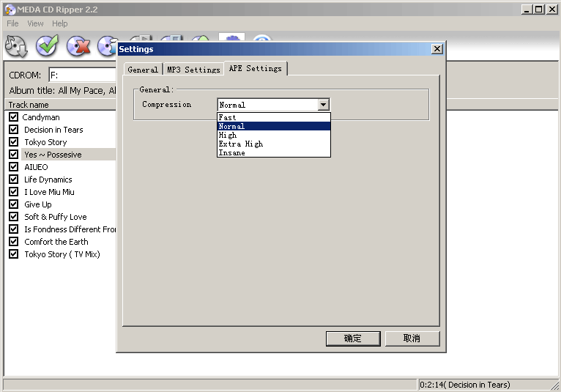This screenshot has width=561, height=392.
Task: Click the CDROM drive field showing F:
Action: (x=83, y=75)
